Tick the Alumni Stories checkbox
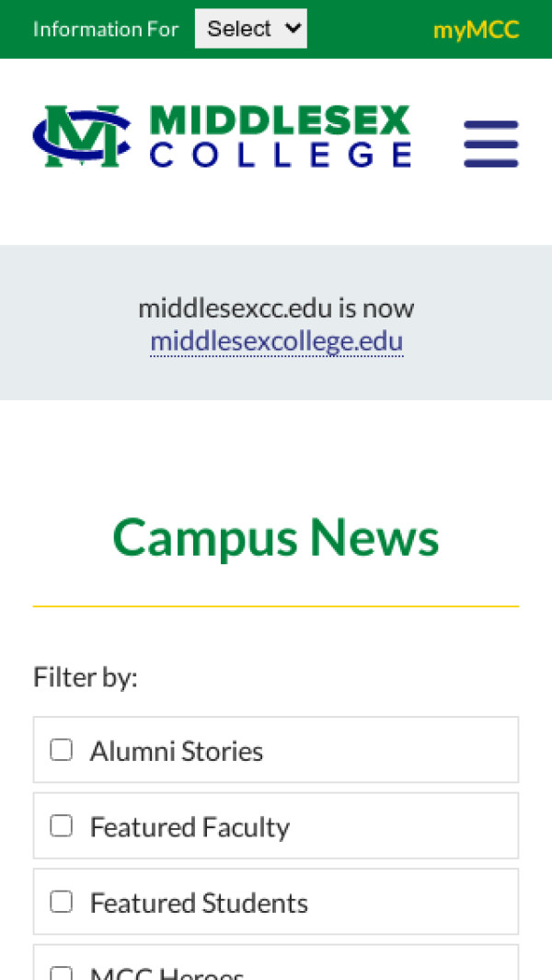Screen dimensions: 552x980 [62, 750]
